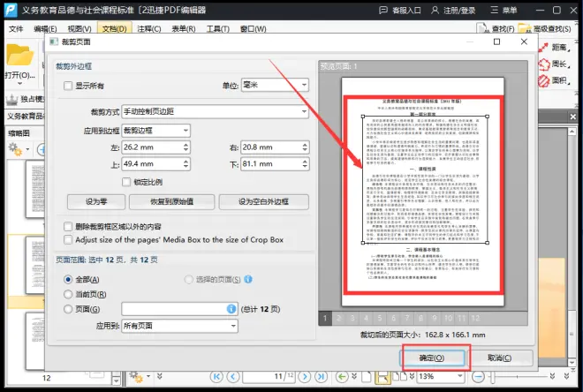This screenshot has height=392, width=583.
Task: Open the 应用到边框 裁剪边框 dropdown
Action: [x=155, y=131]
